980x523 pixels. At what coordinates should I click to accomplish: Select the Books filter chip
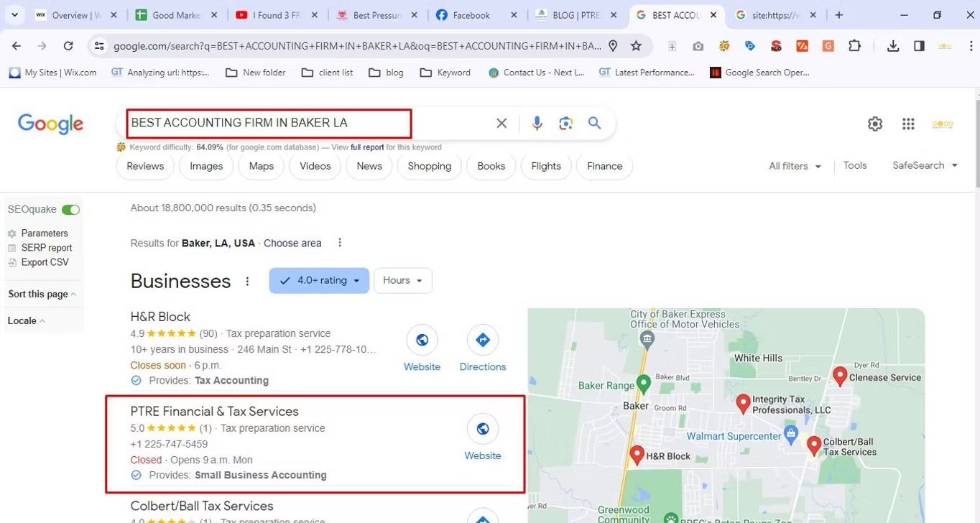point(491,166)
